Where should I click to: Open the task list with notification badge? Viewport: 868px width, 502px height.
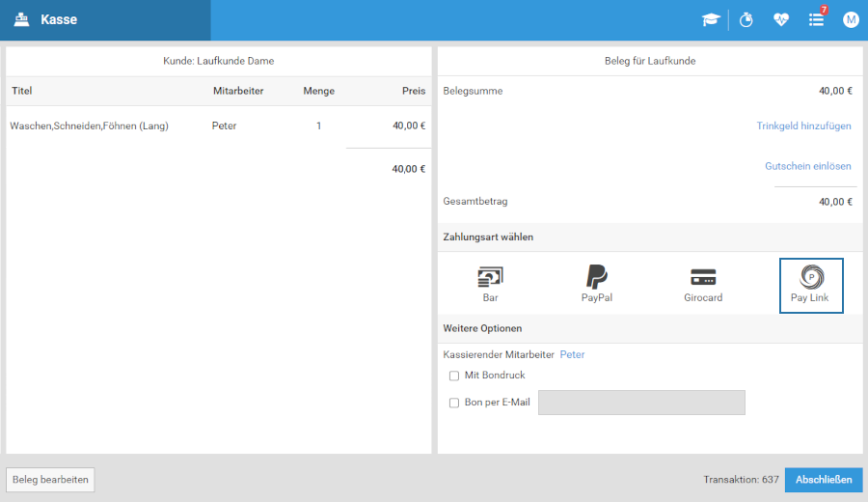(817, 19)
